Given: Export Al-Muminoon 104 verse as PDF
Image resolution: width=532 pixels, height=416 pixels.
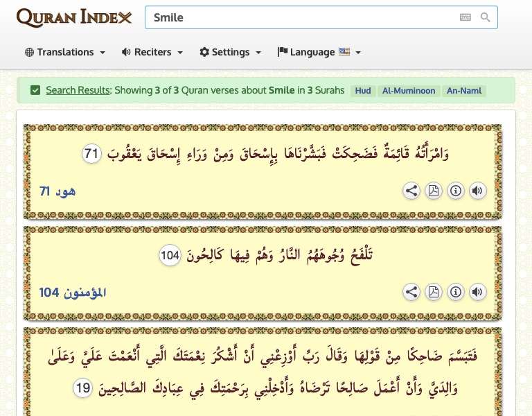Looking at the screenshot, I should [x=434, y=293].
